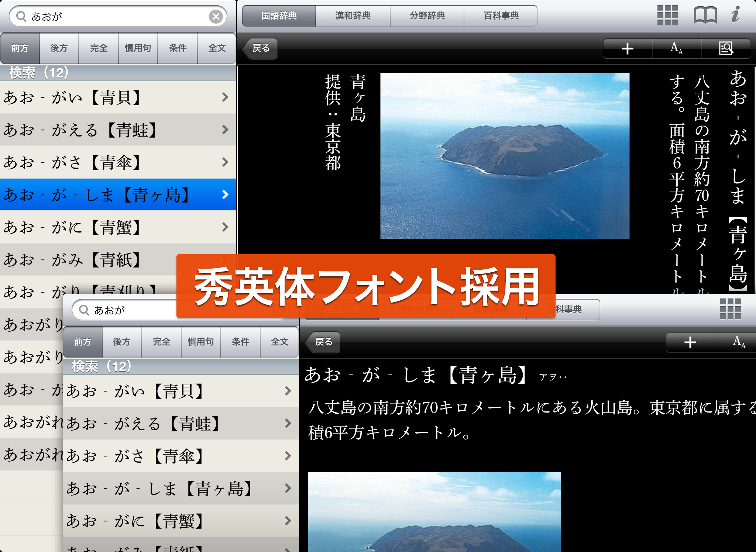
Task: Add a bookmark with the top plus icon
Action: pyautogui.click(x=627, y=48)
